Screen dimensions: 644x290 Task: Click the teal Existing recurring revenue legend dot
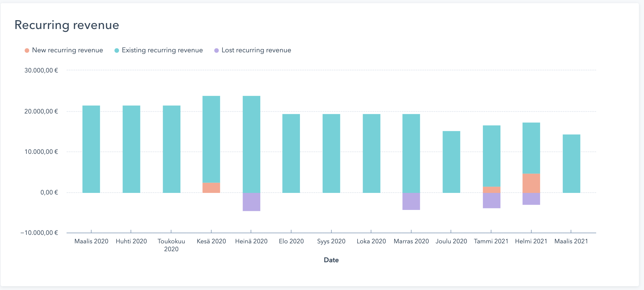coord(116,50)
